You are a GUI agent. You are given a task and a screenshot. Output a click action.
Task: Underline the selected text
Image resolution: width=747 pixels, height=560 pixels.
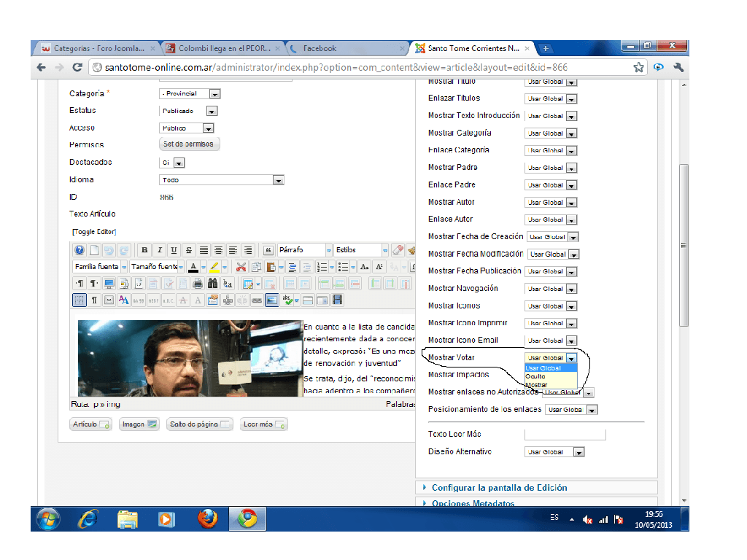[x=174, y=250]
